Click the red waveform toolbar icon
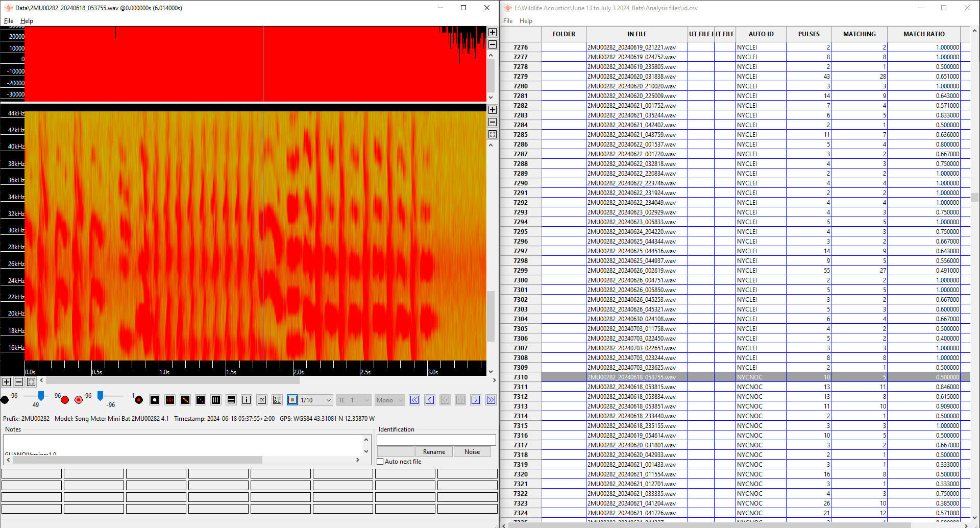Viewport: 980px width, 528px height. [170, 400]
